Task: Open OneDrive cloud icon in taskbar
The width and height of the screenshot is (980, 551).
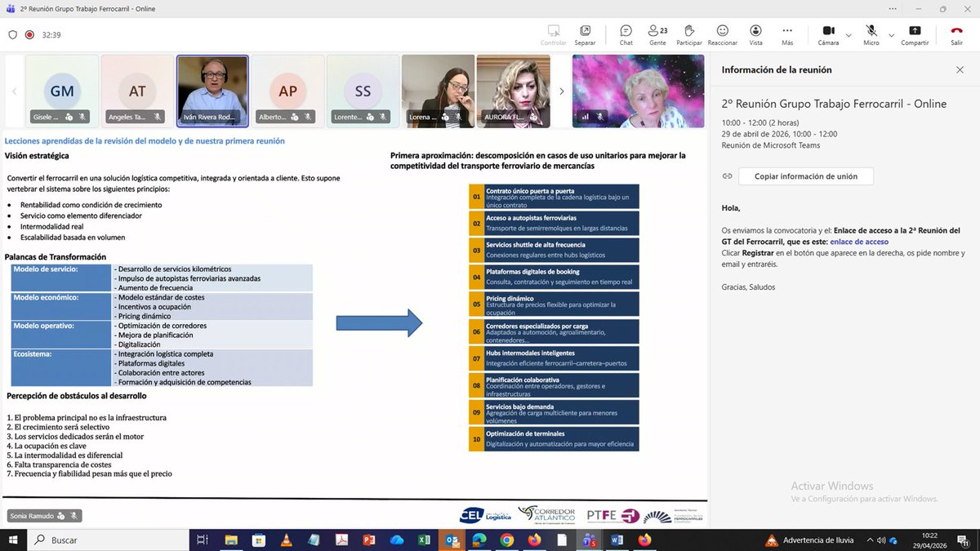Action: (397, 540)
